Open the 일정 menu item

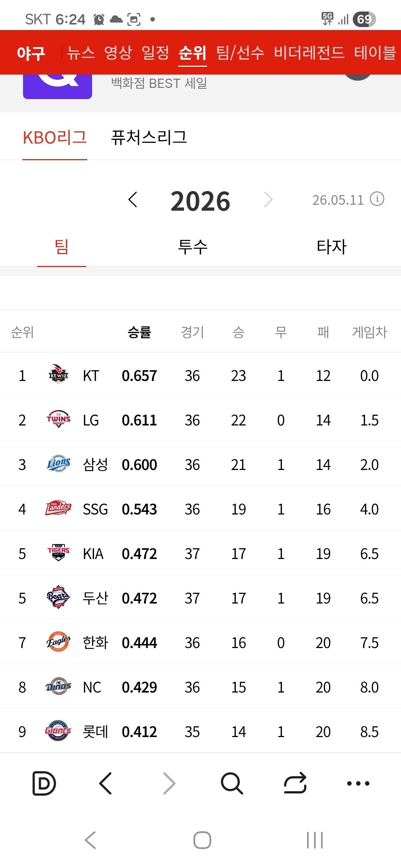coord(156,52)
